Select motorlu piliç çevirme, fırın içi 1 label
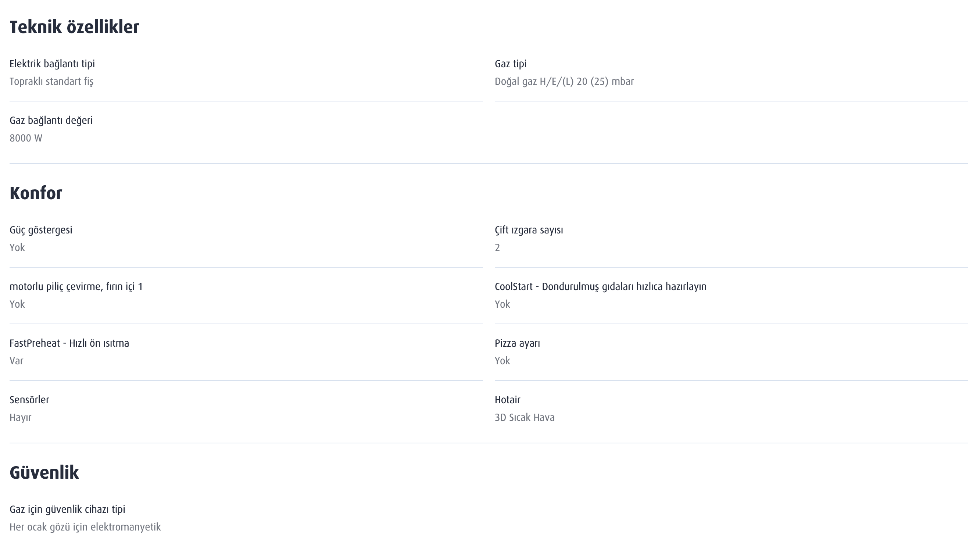Screen dimensions: 980x550 pos(76,287)
